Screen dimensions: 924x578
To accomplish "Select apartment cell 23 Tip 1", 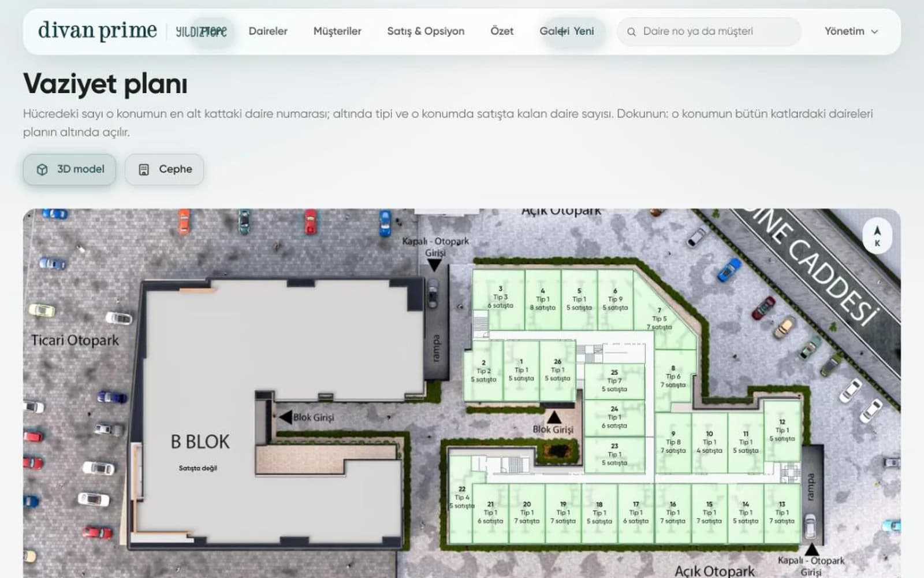I will [x=614, y=454].
